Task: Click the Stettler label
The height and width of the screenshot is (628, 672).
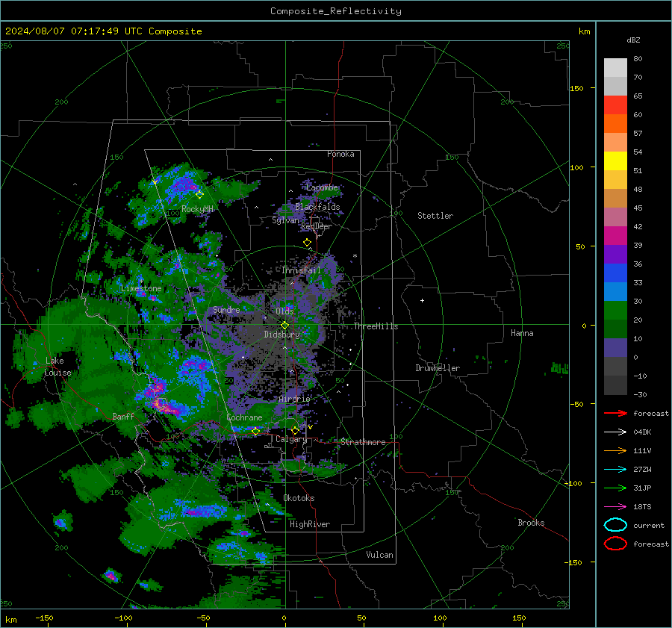Action: (435, 216)
